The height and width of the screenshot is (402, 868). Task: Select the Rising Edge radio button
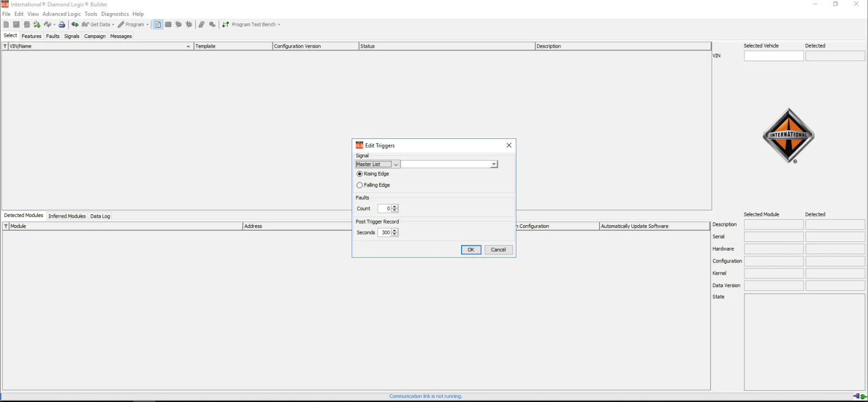pyautogui.click(x=360, y=174)
